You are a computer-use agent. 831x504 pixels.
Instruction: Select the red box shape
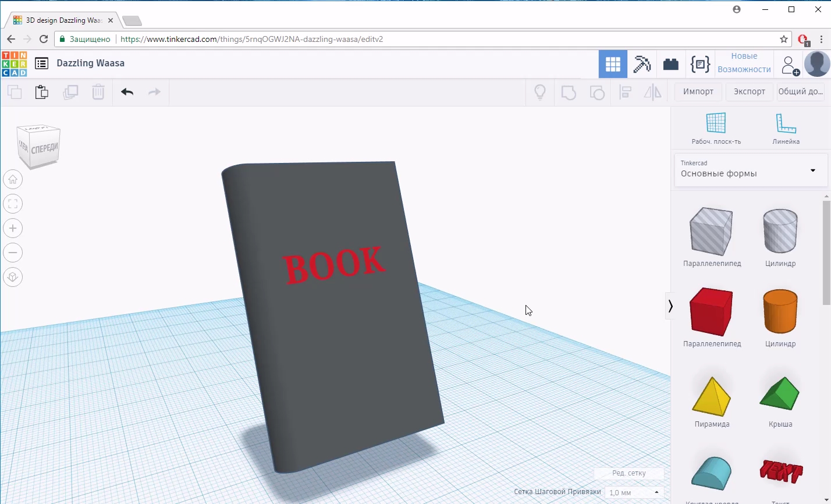[x=711, y=311]
